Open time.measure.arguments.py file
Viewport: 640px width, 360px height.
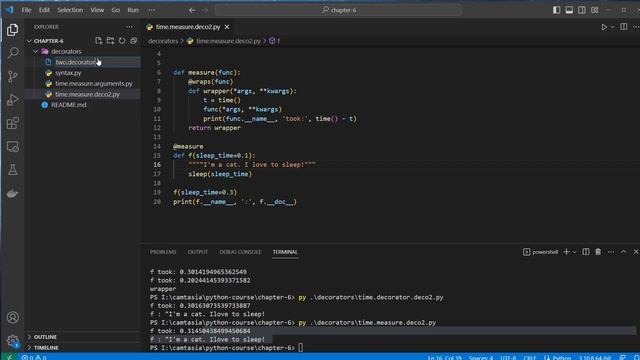pyautogui.click(x=93, y=83)
